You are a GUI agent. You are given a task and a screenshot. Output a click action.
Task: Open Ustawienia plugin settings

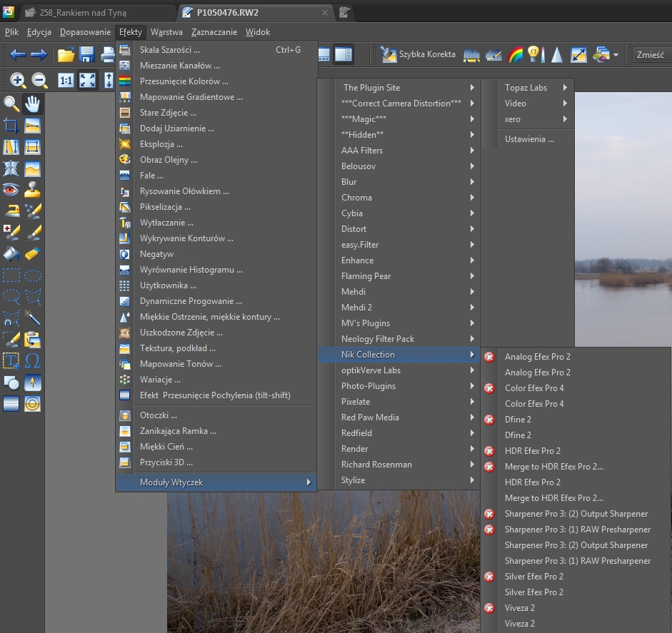(x=529, y=139)
